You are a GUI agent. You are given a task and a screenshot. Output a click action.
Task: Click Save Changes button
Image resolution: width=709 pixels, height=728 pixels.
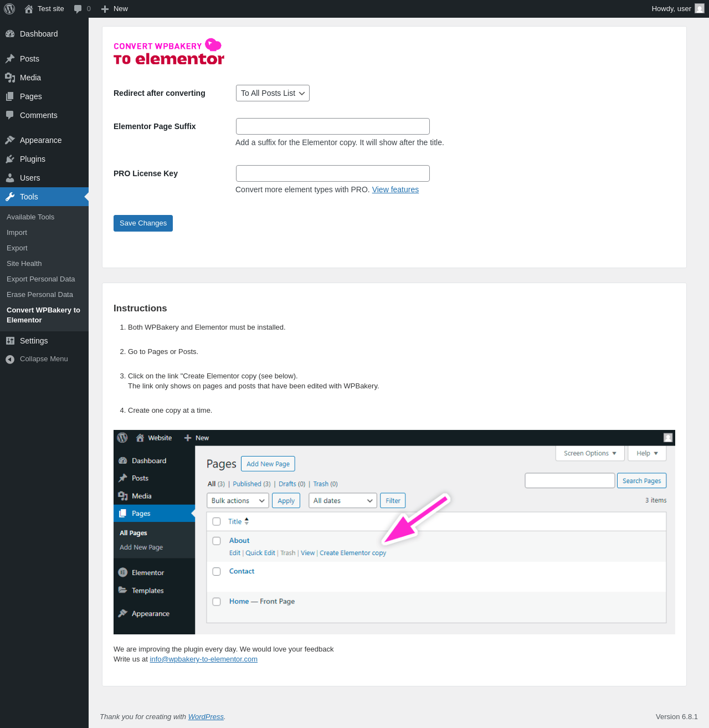click(143, 223)
